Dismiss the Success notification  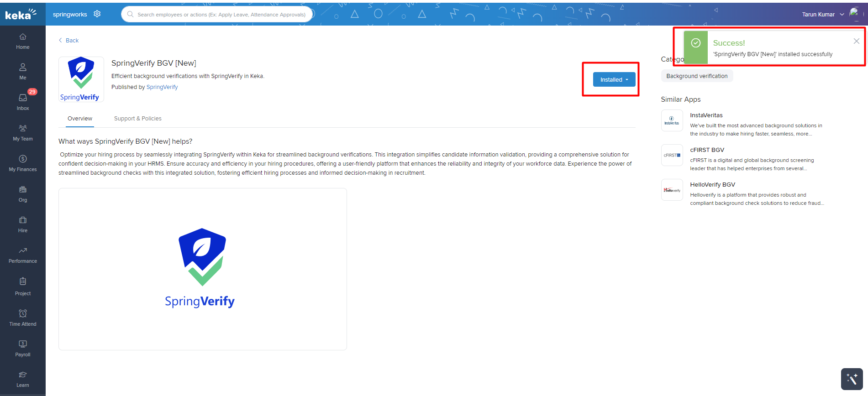(x=856, y=41)
